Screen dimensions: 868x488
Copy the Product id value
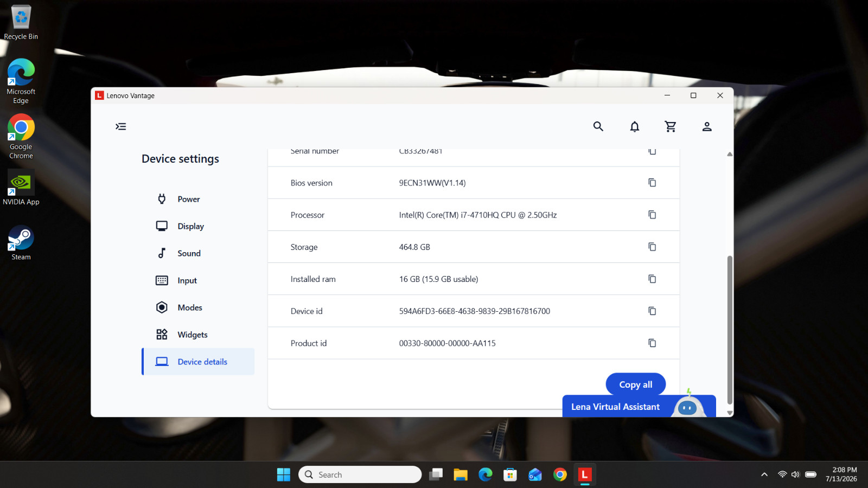point(652,343)
